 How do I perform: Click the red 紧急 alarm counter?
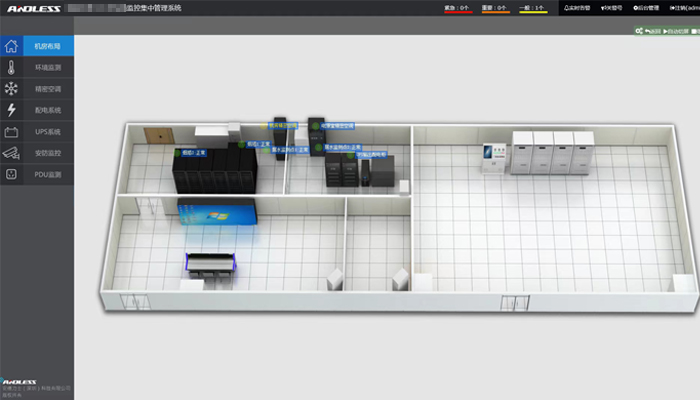(x=456, y=8)
